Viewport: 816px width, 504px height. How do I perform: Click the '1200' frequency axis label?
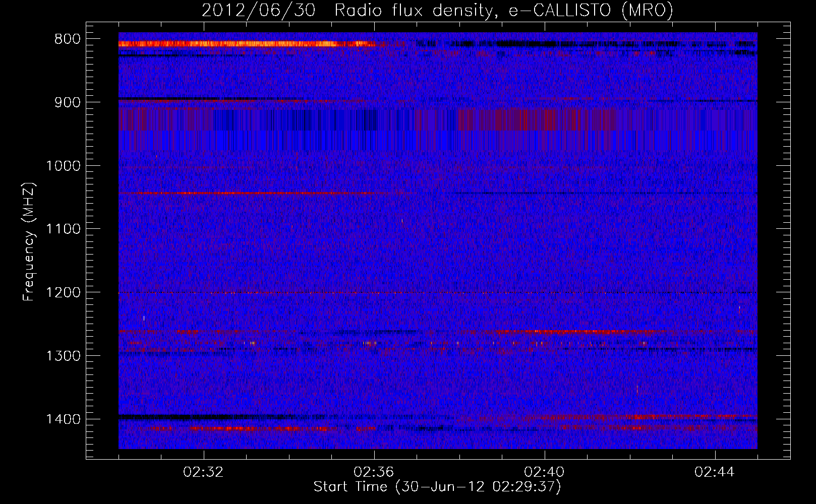[63, 293]
